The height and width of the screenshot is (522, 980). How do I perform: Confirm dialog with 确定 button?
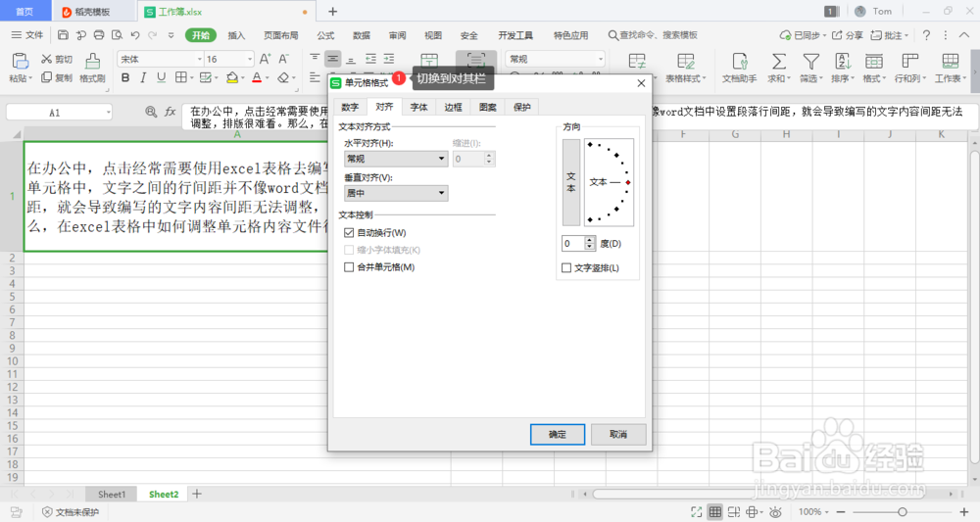tap(558, 434)
